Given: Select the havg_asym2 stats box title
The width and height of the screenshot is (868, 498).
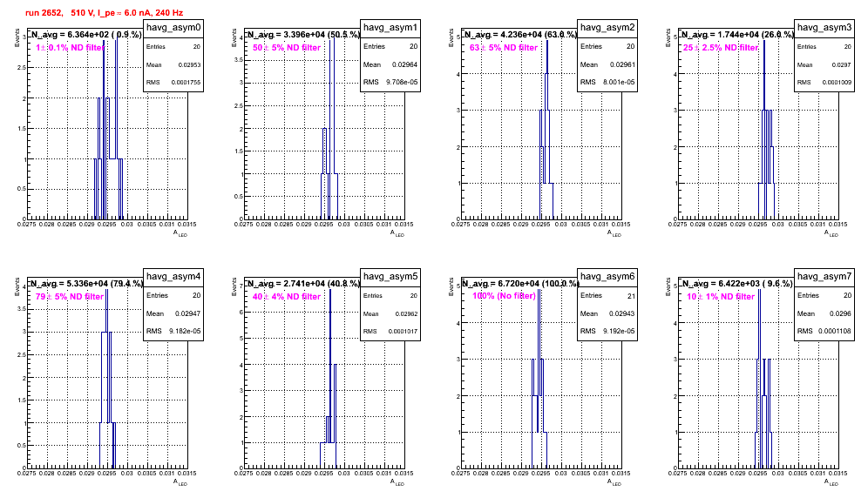Looking at the screenshot, I should click(x=607, y=27).
